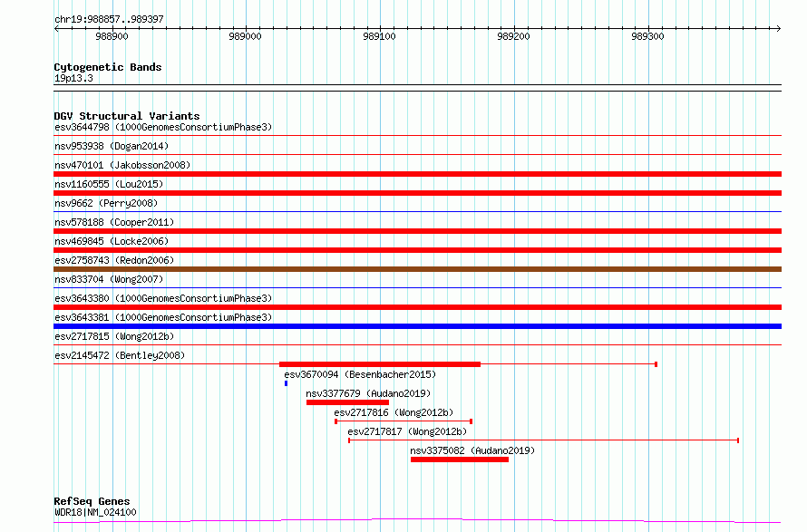This screenshot has height=532, width=807.
Task: Click the thin blue line of nsv9662
Action: 417,211
